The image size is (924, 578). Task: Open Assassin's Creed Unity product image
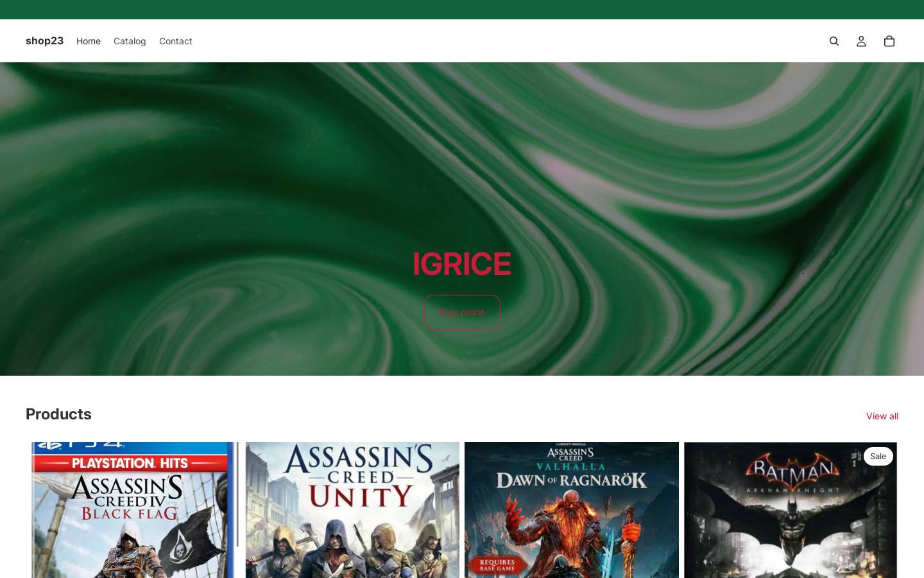352,510
